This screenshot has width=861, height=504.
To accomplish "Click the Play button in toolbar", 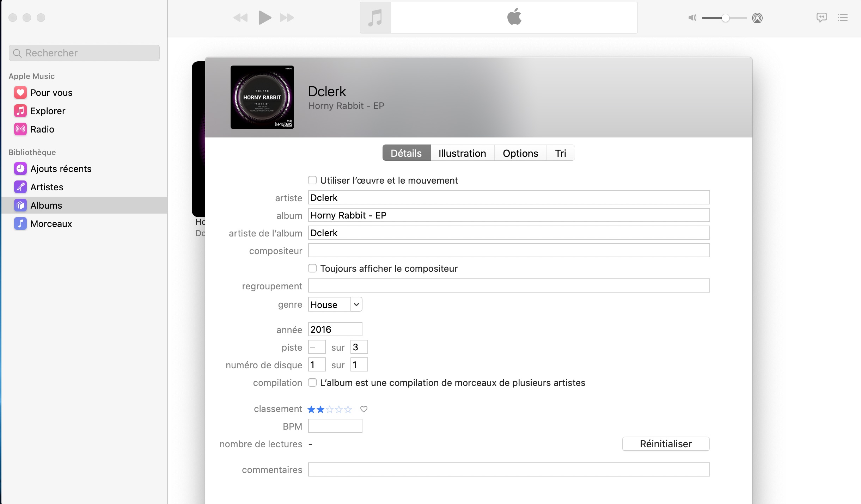I will (264, 18).
